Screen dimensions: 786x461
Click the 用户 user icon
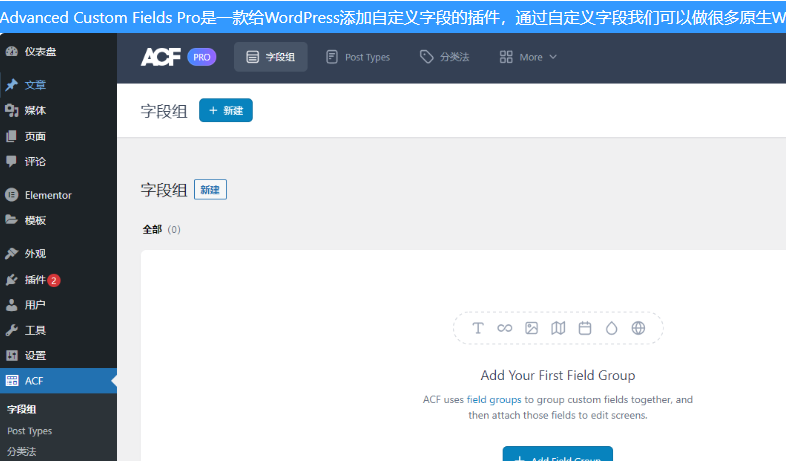click(12, 305)
